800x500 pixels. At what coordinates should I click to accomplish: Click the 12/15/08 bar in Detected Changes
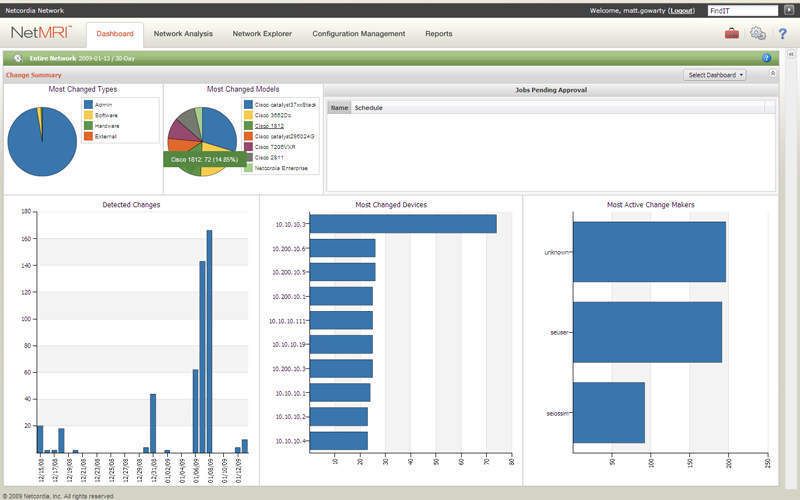point(40,439)
